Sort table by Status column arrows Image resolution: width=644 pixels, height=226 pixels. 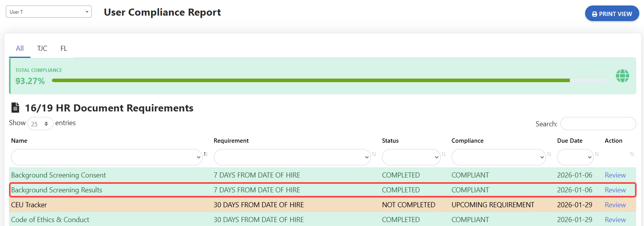[x=443, y=154]
